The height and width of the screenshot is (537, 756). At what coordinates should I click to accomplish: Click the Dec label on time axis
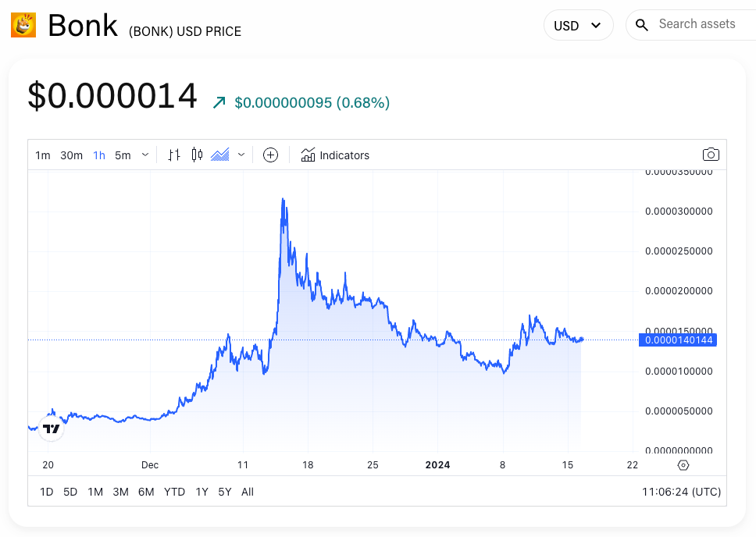150,465
